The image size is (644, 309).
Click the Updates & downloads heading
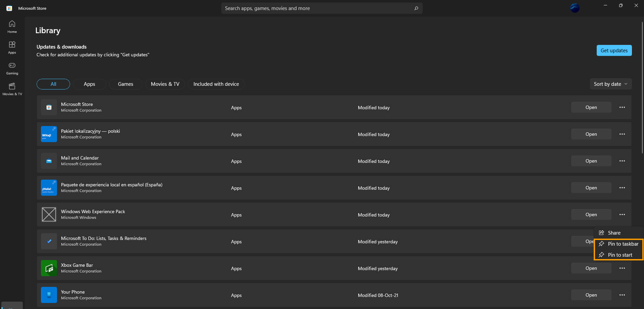click(x=61, y=47)
